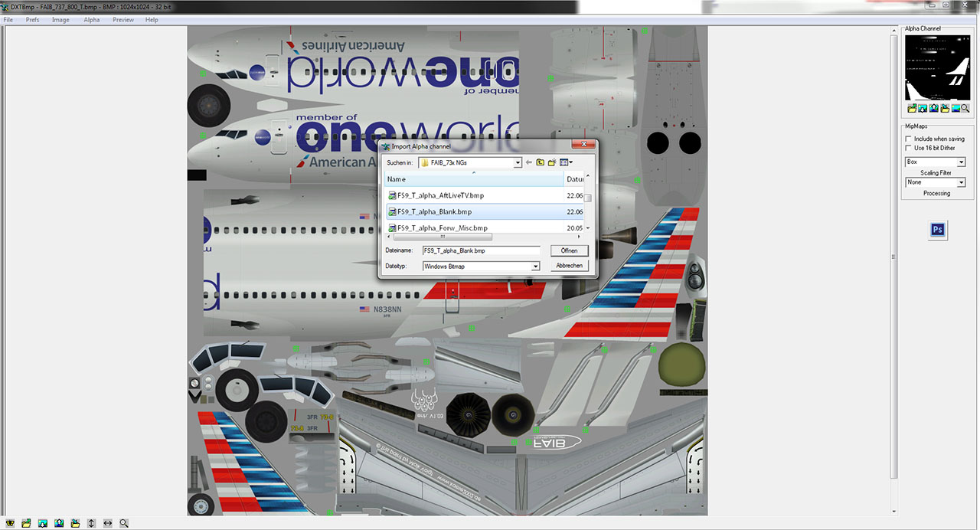Open the Dateityp Windows Bitmap dropdown
The image size is (980, 530).
click(x=536, y=266)
